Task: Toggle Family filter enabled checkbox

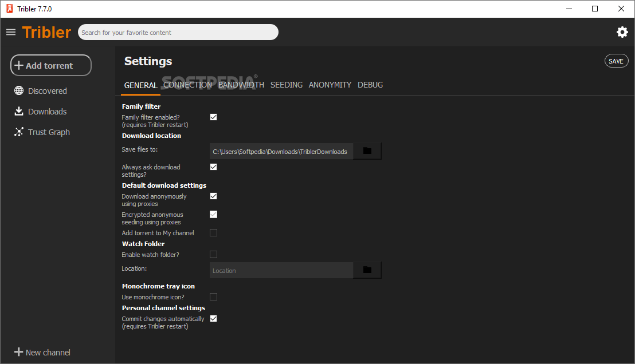Action: point(213,117)
